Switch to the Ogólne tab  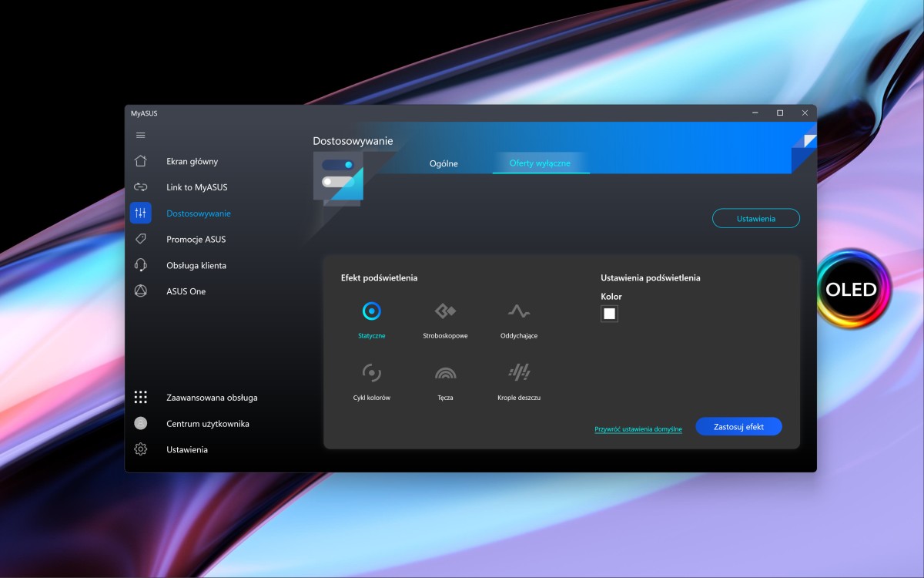point(445,163)
